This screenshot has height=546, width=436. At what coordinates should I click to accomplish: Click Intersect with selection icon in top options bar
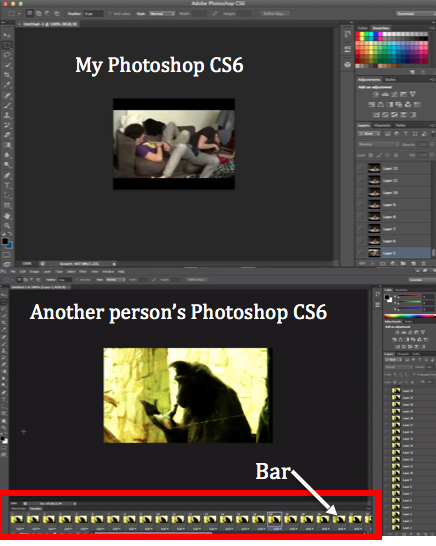pos(57,14)
